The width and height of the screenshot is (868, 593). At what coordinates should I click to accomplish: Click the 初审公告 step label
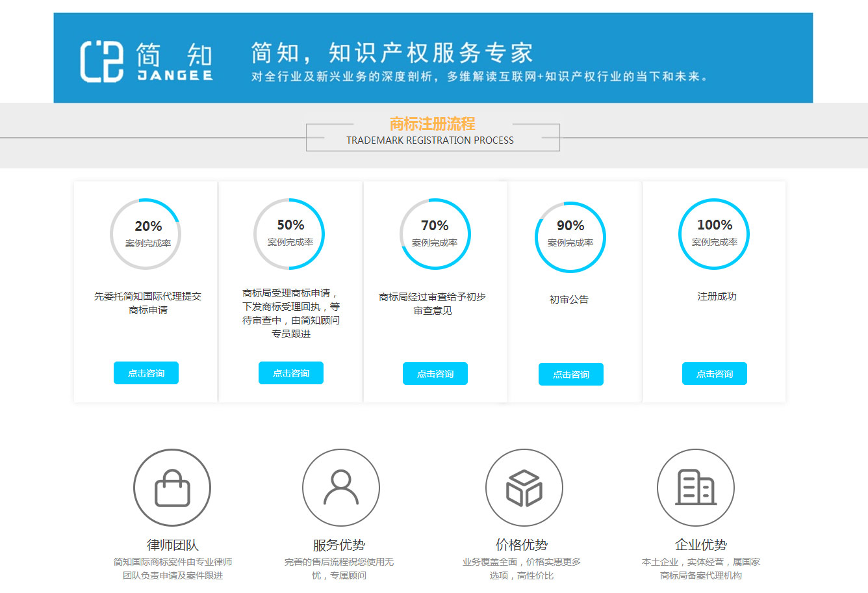tap(569, 300)
